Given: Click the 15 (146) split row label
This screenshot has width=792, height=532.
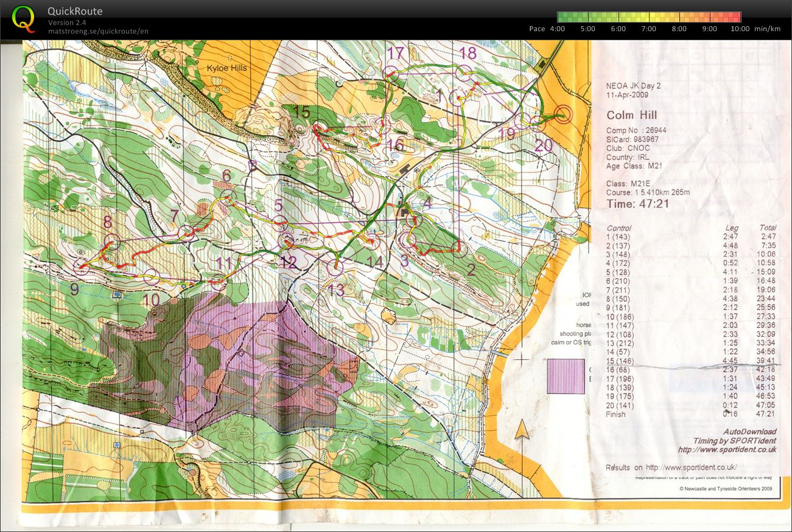Looking at the screenshot, I should [x=622, y=361].
